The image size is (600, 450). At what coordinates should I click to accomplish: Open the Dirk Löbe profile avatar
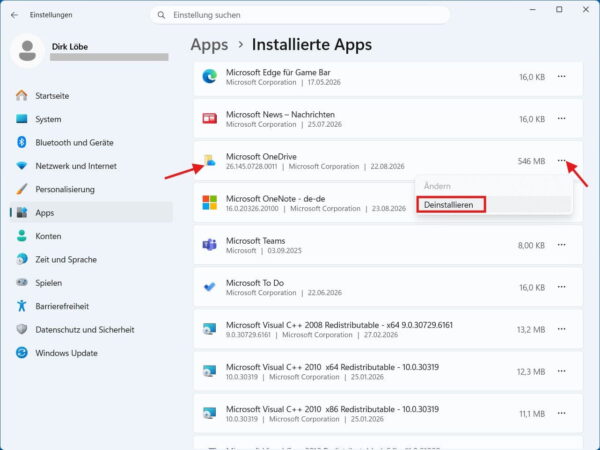pyautogui.click(x=27, y=51)
